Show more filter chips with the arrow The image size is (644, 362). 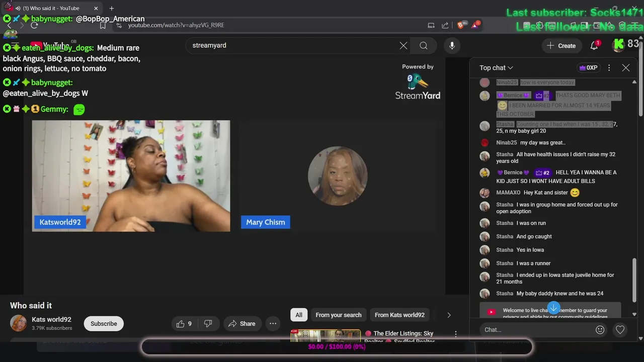pyautogui.click(x=449, y=315)
